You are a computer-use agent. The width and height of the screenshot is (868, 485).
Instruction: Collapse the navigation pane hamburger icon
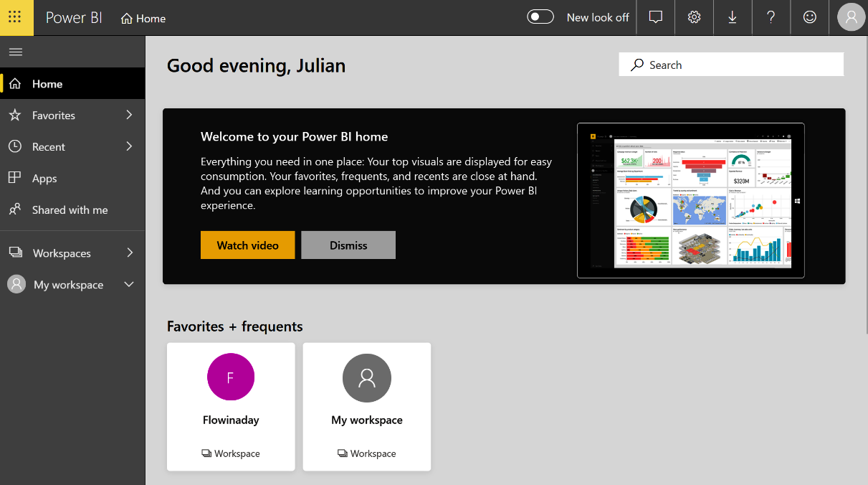click(x=15, y=52)
